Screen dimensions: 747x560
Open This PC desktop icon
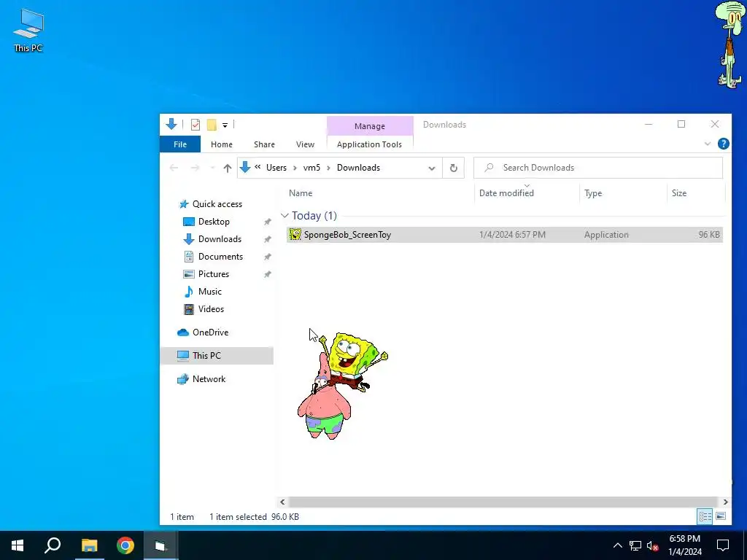(28, 30)
